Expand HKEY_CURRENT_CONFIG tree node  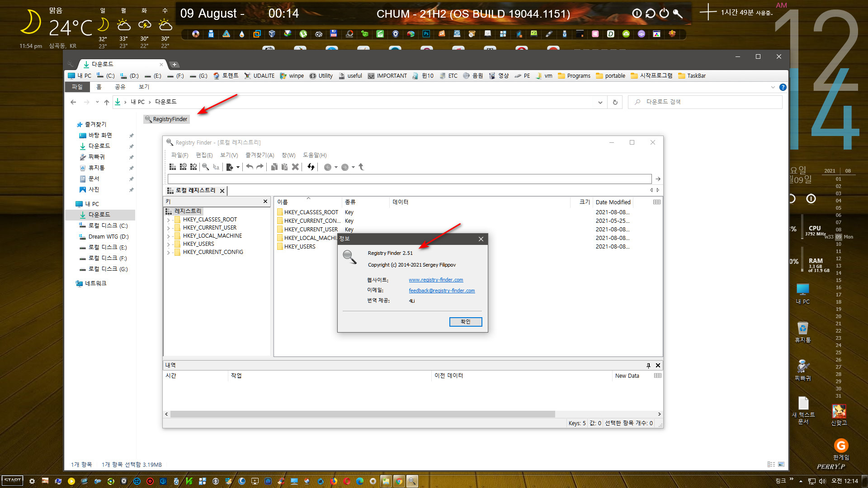point(169,253)
